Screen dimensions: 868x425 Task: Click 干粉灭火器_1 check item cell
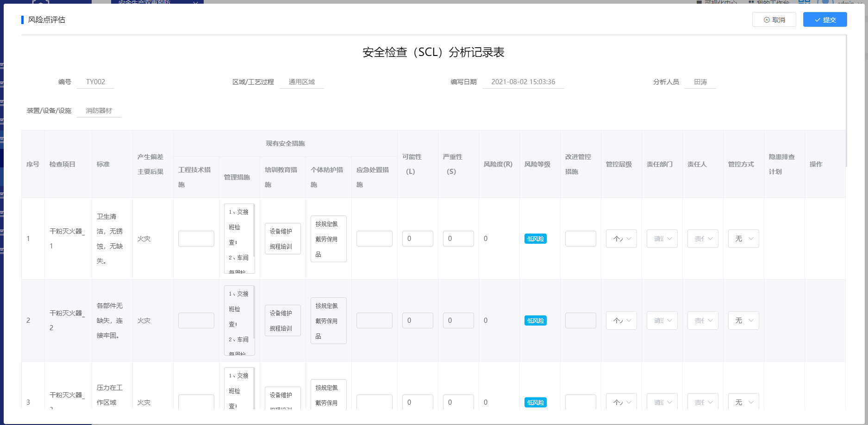pos(68,239)
